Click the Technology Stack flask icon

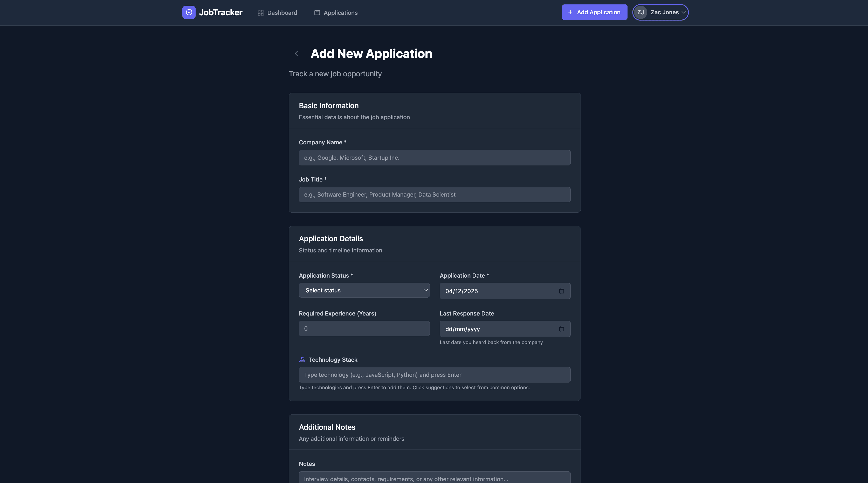302,360
